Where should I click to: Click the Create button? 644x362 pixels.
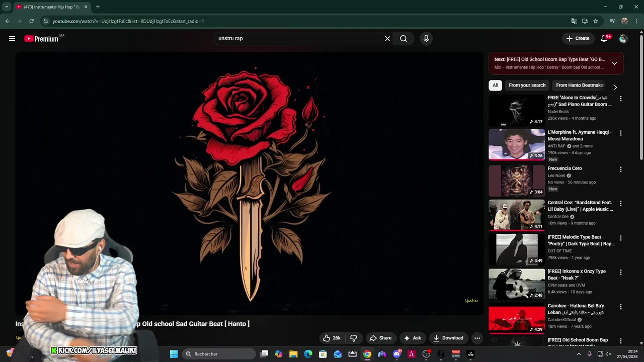578,38
